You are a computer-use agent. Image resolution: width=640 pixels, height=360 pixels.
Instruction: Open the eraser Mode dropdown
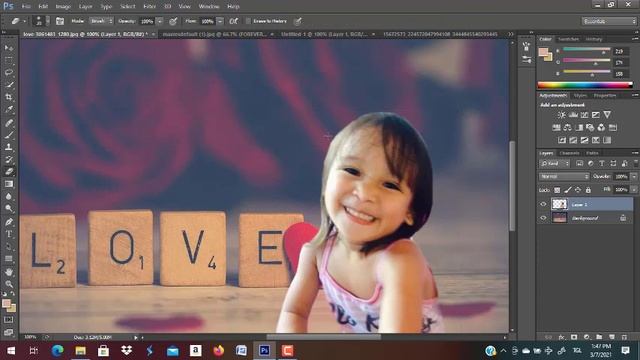[101, 21]
